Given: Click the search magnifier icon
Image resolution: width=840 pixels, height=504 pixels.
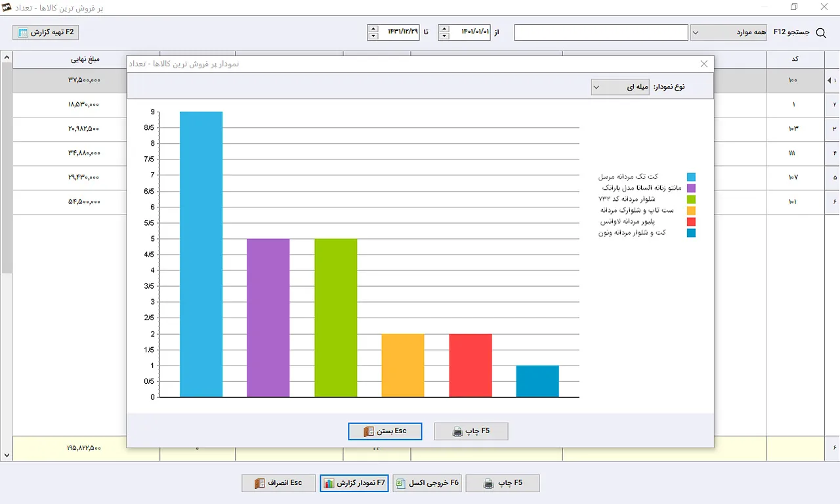Looking at the screenshot, I should tap(821, 33).
